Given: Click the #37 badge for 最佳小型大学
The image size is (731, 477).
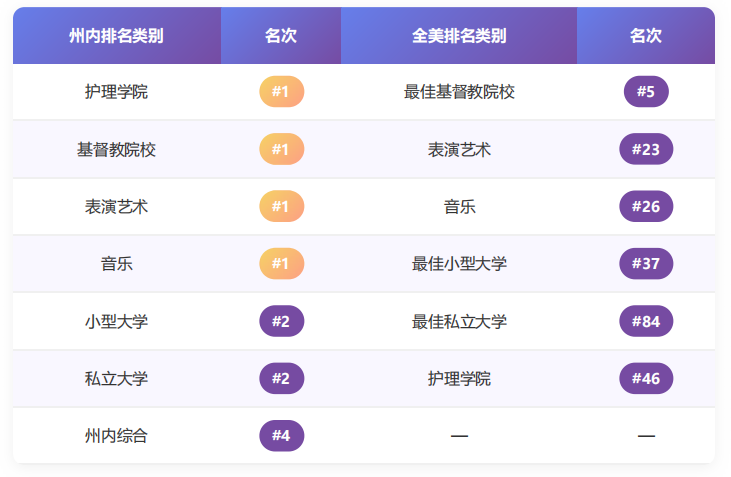Looking at the screenshot, I should tap(646, 263).
